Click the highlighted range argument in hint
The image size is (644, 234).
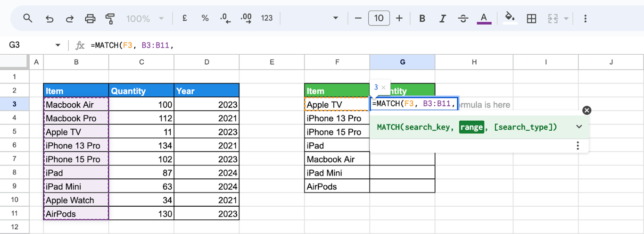(471, 127)
